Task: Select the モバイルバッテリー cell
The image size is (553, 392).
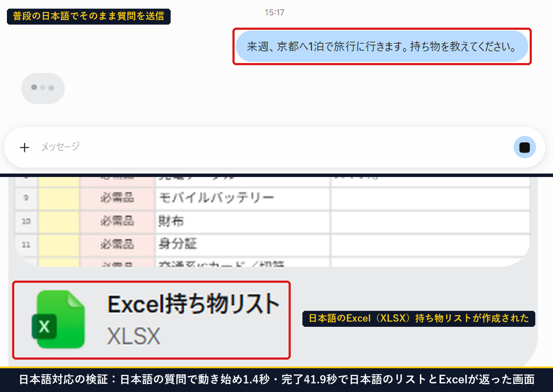Action: click(x=243, y=198)
